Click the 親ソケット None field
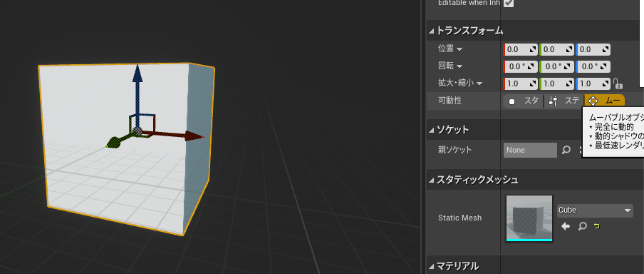This screenshot has width=644, height=274. [x=530, y=150]
